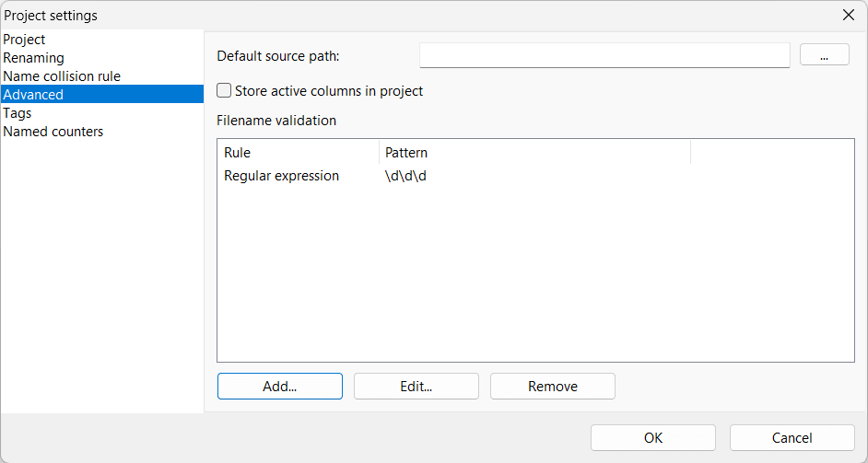Viewport: 868px width, 463px height.
Task: Browse for default source path with ... button
Action: (x=825, y=54)
